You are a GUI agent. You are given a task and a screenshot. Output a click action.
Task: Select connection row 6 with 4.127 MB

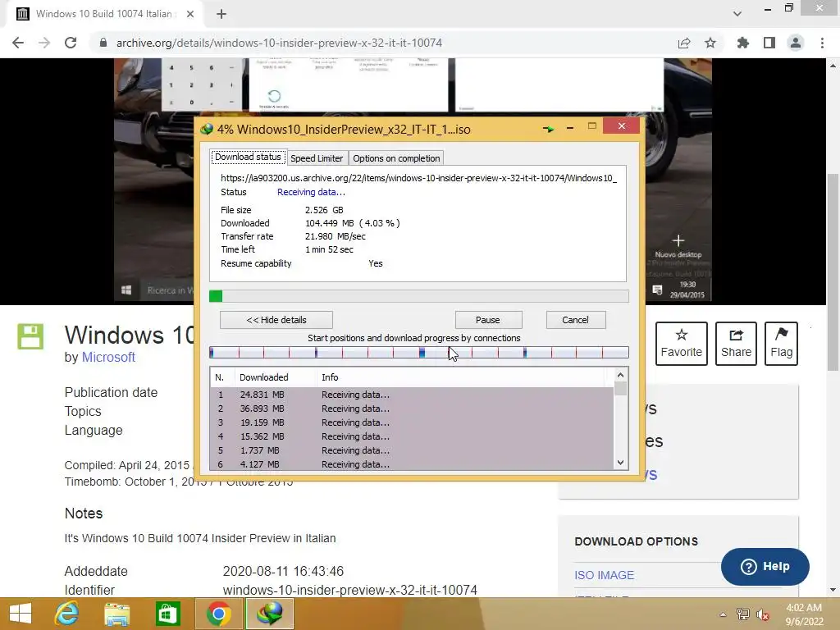(x=412, y=464)
